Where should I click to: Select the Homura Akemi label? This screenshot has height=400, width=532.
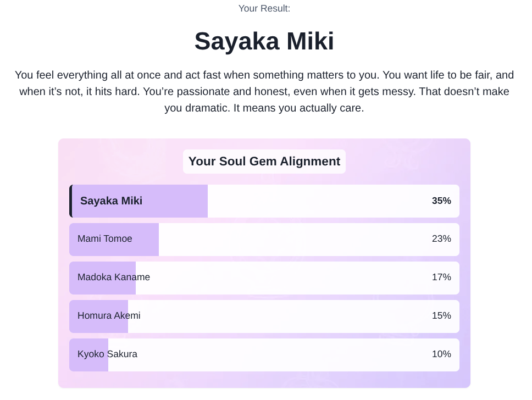coord(109,315)
